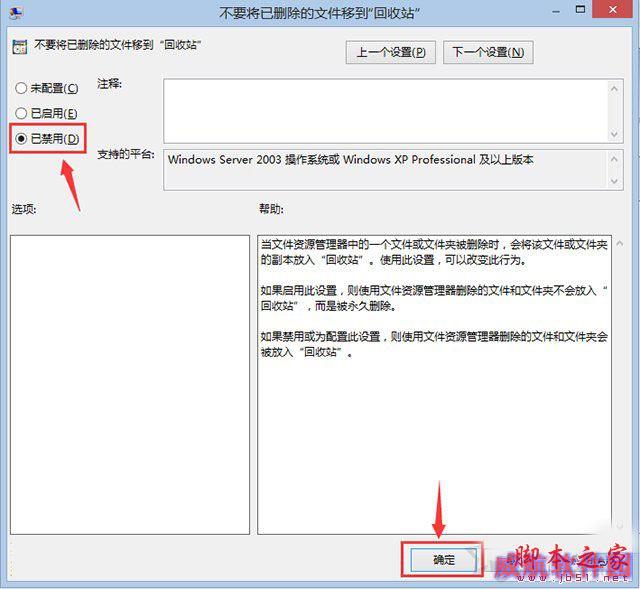Viewport: 640px width, 589px height.
Task: Click inside the 注释 comment text box
Action: [386, 111]
